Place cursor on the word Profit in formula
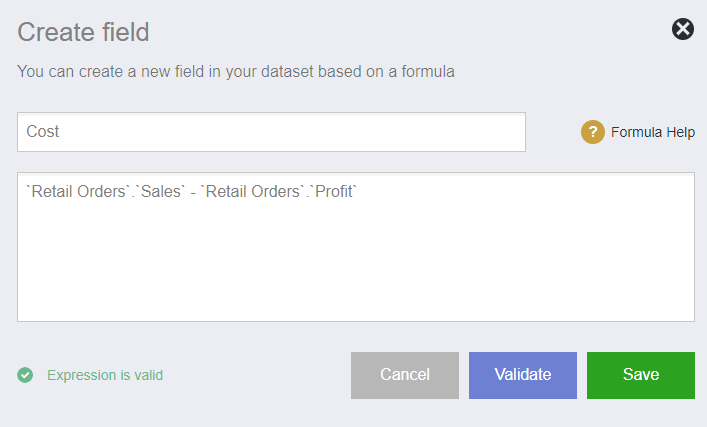Viewport: 707px width, 427px height. 334,192
